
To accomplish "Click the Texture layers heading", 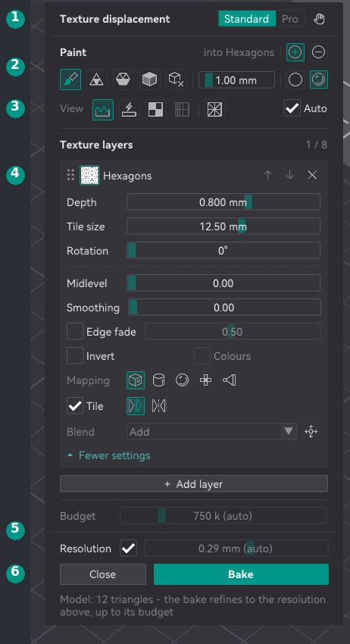I will [x=96, y=145].
